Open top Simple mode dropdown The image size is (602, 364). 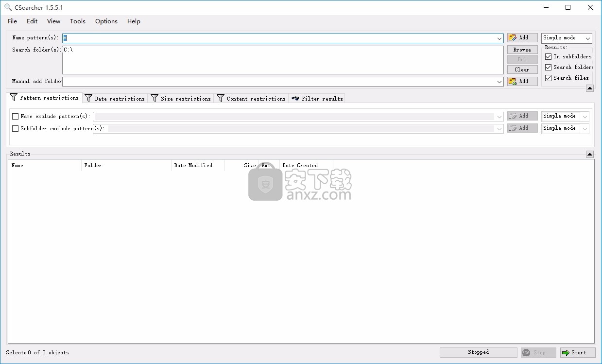(x=567, y=38)
